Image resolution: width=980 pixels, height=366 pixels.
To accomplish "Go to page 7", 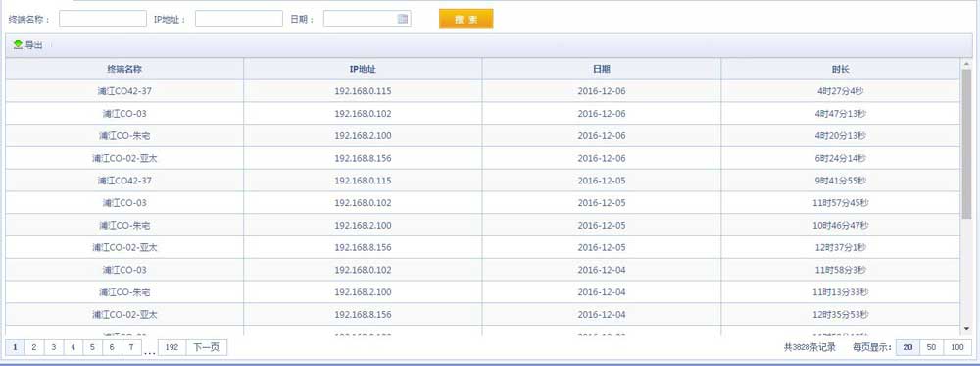I will [x=131, y=347].
